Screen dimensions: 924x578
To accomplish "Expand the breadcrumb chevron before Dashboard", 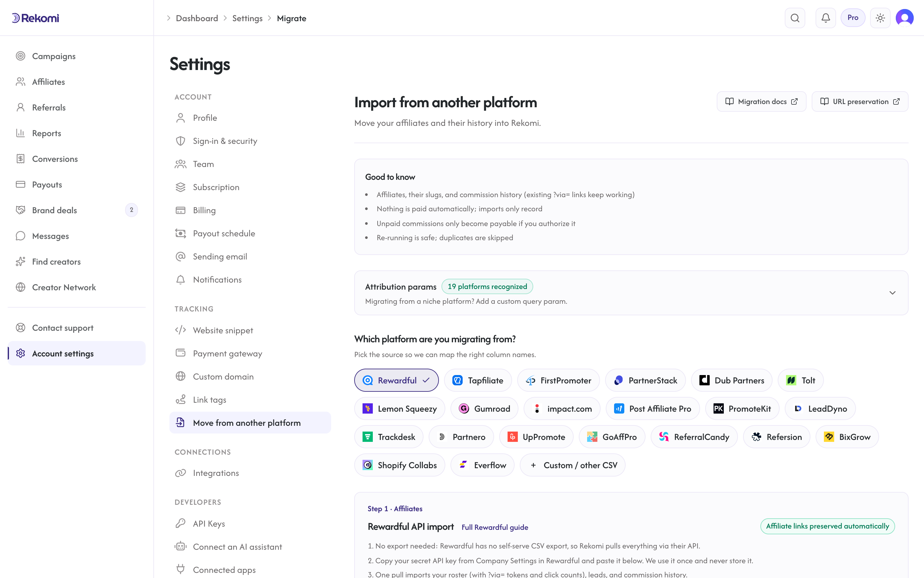I will tap(168, 18).
